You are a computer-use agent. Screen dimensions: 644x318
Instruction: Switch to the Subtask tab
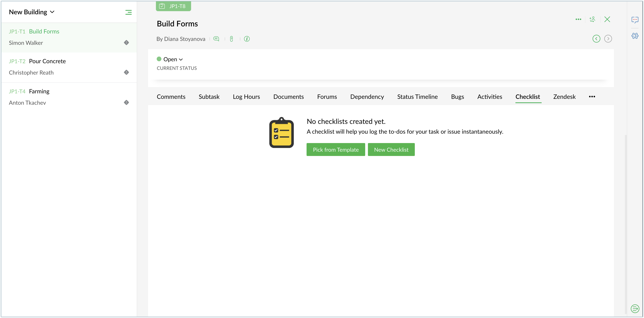pos(209,97)
